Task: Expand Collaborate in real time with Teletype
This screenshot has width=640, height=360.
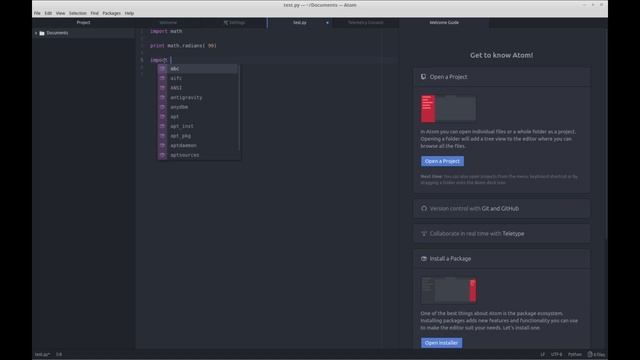Action: 502,233
